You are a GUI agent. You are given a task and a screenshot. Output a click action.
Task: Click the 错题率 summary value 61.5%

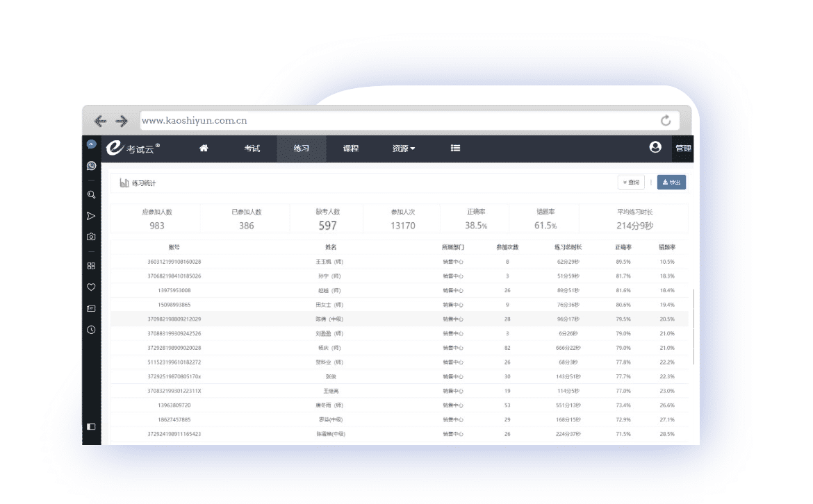(x=545, y=226)
